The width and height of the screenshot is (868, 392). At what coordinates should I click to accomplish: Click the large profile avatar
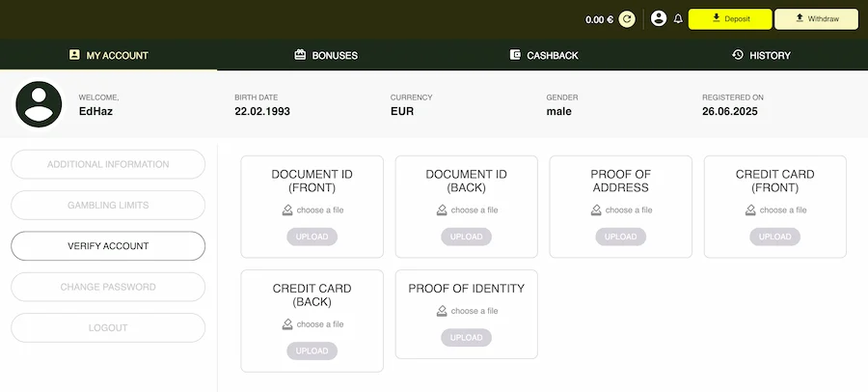39,104
